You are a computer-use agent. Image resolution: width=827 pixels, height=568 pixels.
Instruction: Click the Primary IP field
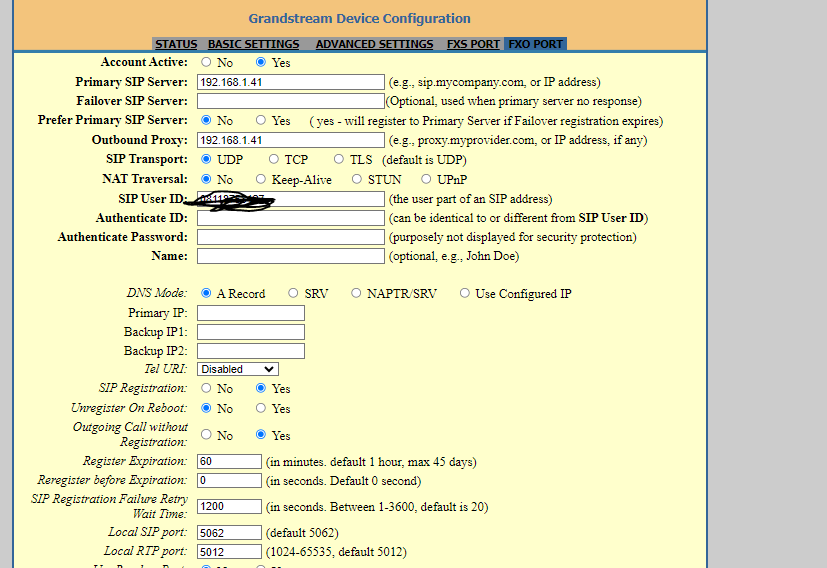pyautogui.click(x=251, y=313)
